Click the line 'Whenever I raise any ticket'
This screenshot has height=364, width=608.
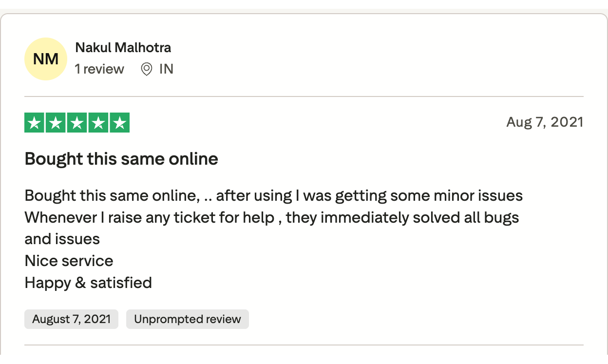click(271, 217)
